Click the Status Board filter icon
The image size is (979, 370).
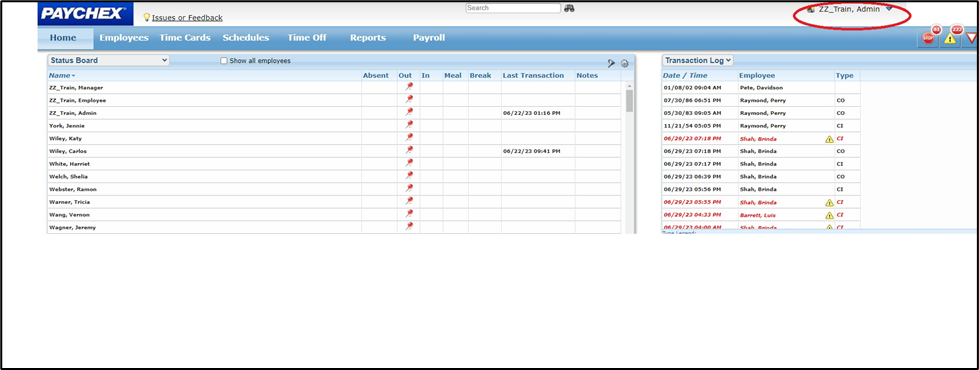pos(612,63)
